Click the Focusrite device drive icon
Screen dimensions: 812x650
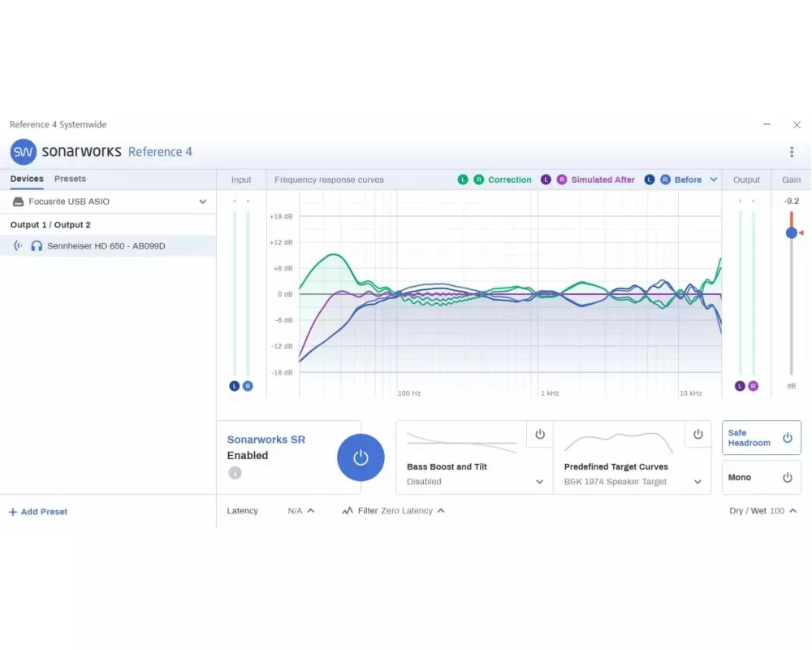(x=18, y=201)
